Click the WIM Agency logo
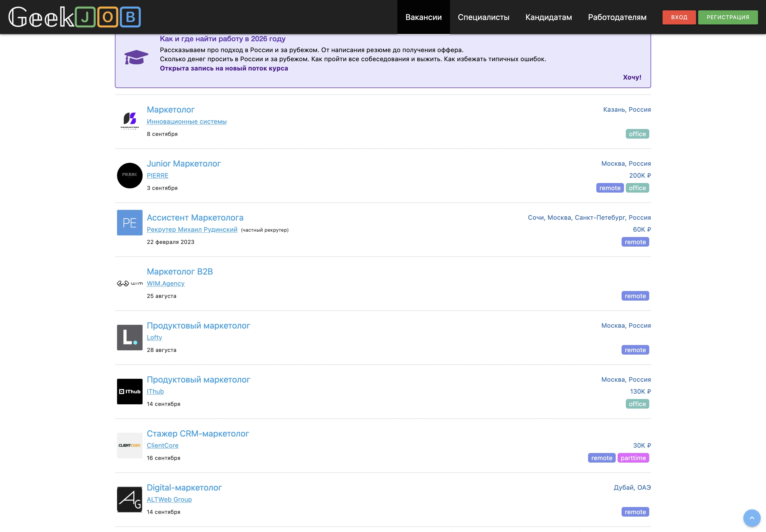Image resolution: width=766 pixels, height=532 pixels. (130, 283)
